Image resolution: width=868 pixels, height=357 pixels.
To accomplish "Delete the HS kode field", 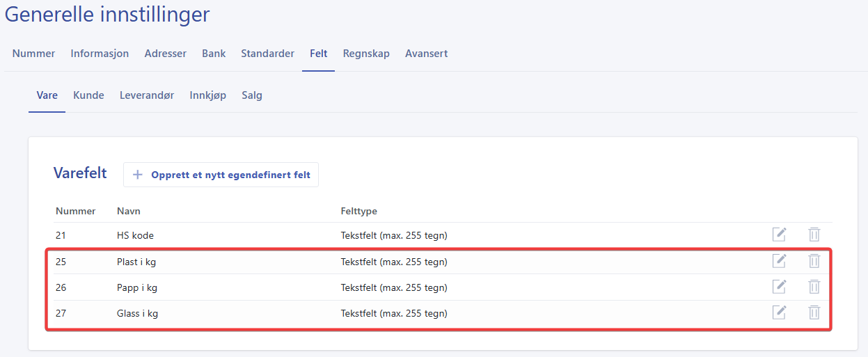I will pyautogui.click(x=814, y=235).
